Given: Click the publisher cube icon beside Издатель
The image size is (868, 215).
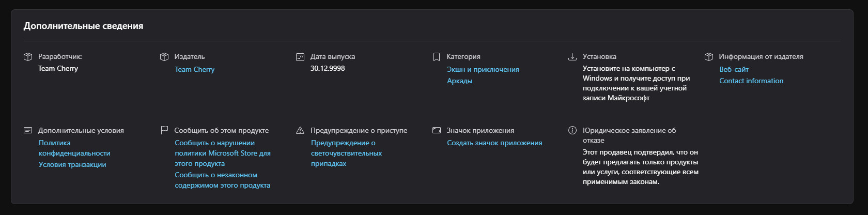Looking at the screenshot, I should pos(164,57).
